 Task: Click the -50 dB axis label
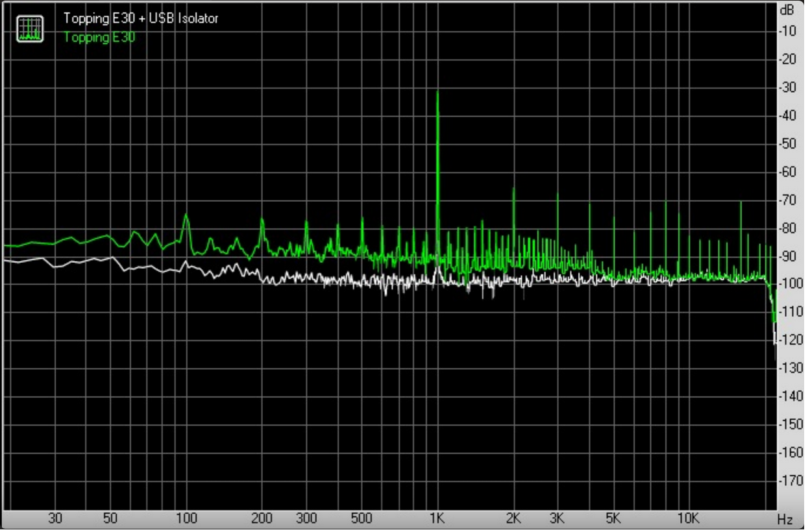point(787,143)
